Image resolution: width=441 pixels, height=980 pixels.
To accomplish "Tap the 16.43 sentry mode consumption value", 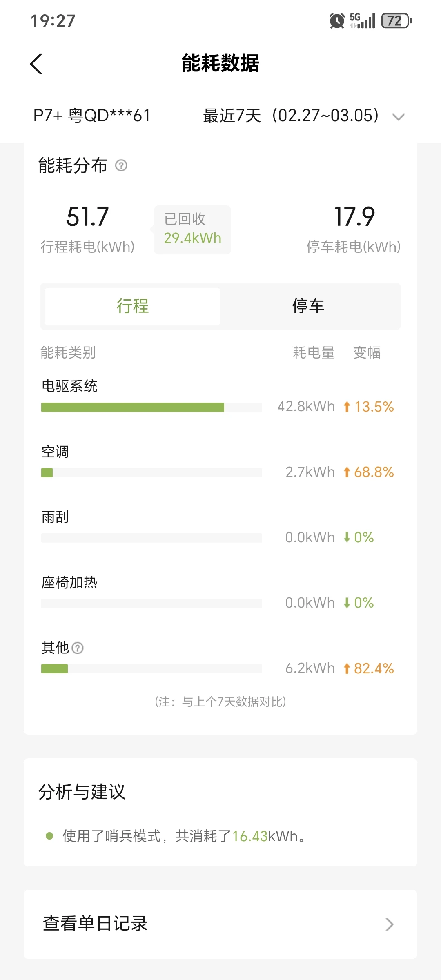I will coord(249,836).
